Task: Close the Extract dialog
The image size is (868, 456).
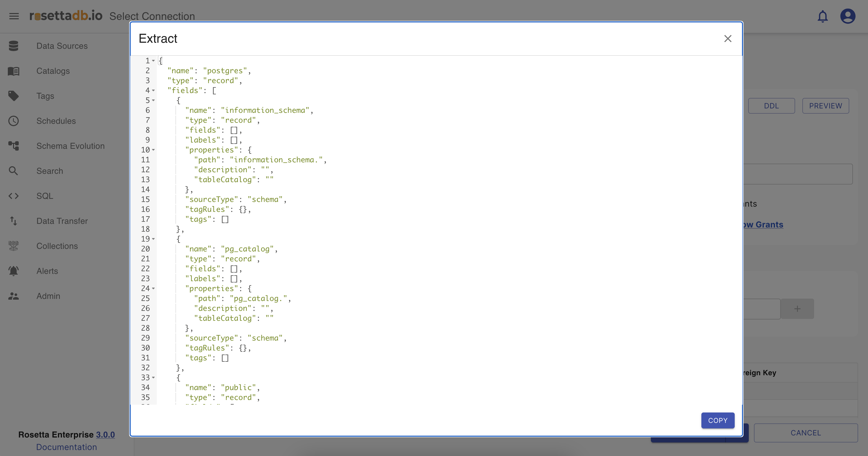Action: 727,39
